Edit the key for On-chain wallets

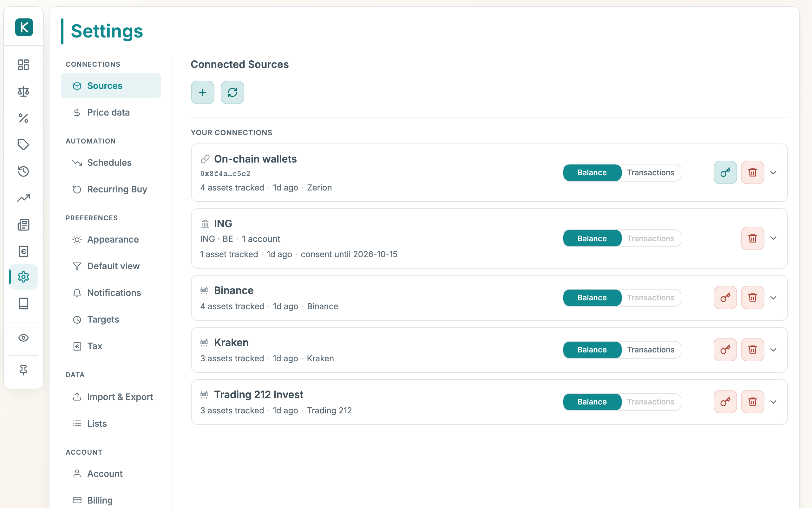coord(725,172)
